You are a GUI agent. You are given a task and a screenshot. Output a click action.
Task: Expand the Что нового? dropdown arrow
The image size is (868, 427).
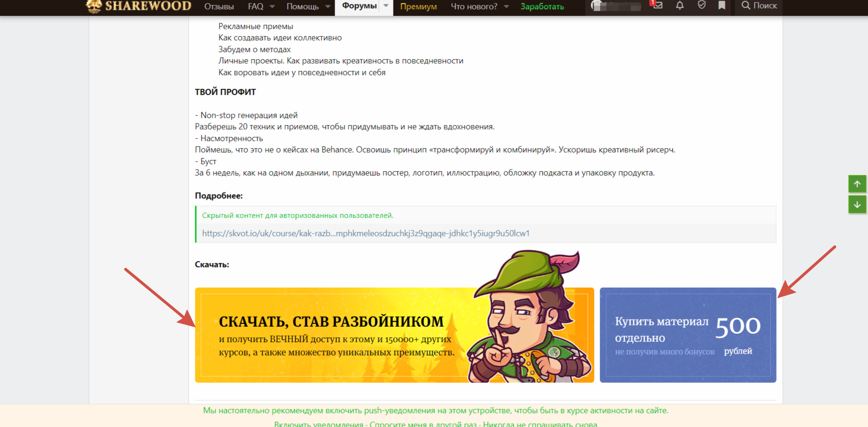(x=506, y=7)
